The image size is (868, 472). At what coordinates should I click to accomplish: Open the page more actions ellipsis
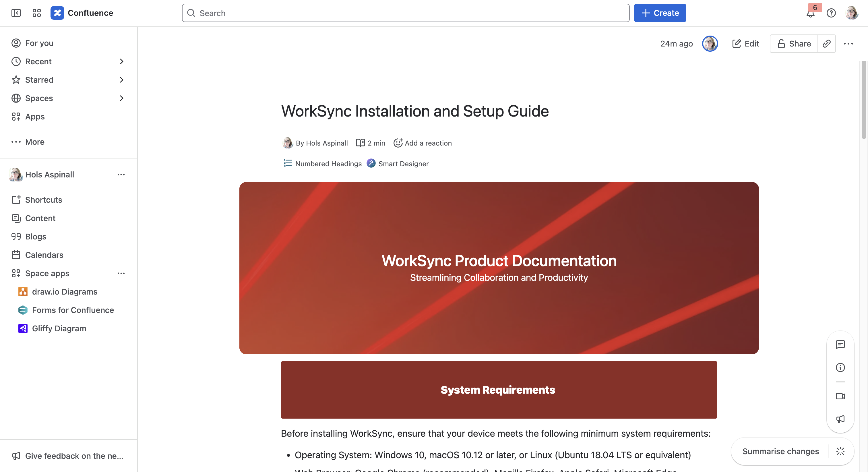coord(848,43)
